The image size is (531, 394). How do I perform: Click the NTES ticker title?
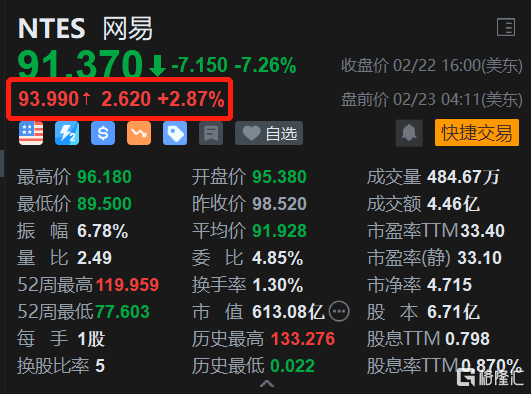point(52,28)
